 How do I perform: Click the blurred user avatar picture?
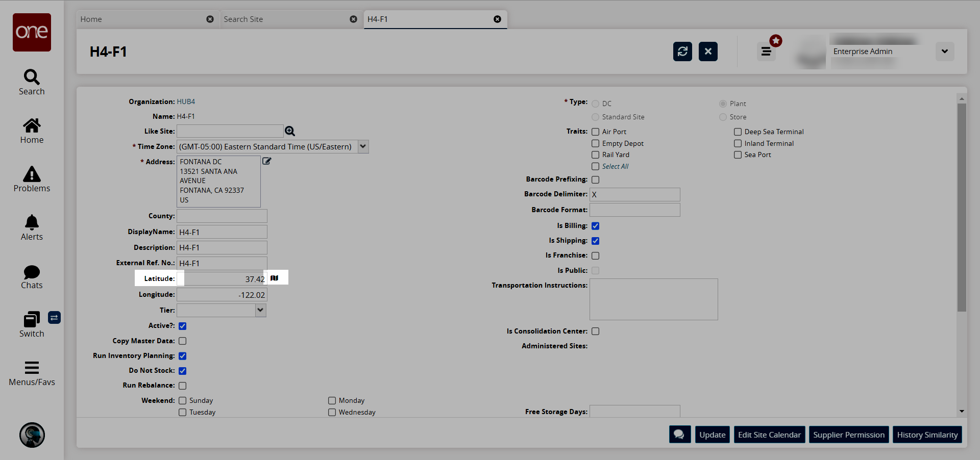[811, 53]
